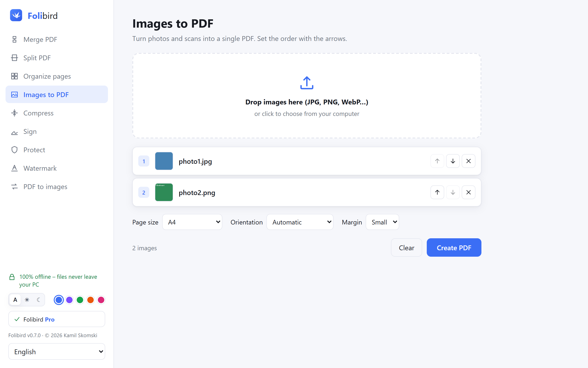Click Create PDF button

tap(454, 247)
